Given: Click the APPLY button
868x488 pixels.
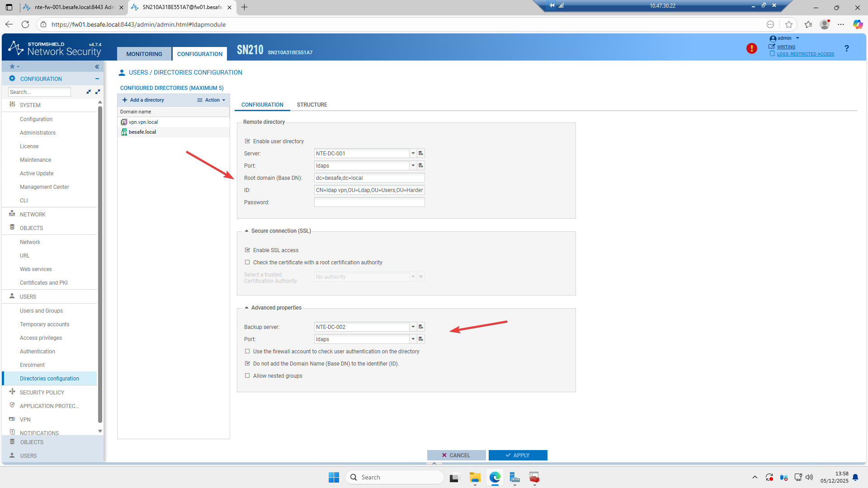Looking at the screenshot, I should [x=518, y=455].
